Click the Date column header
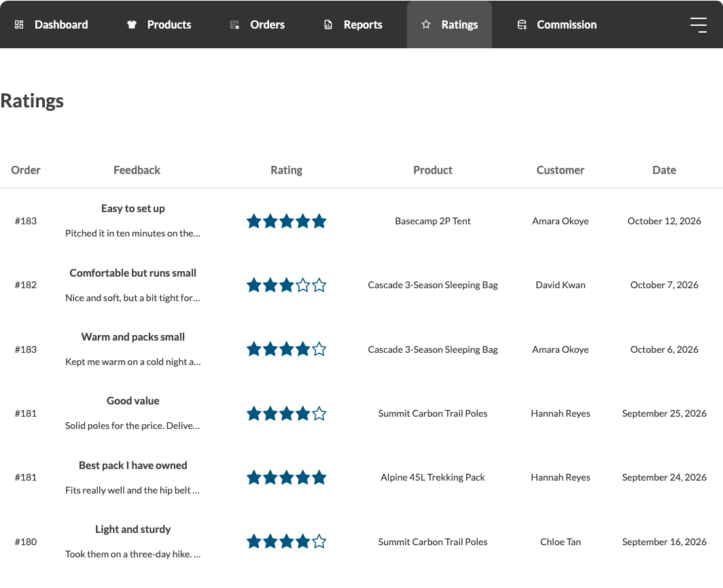This screenshot has height=588, width=723. (664, 170)
